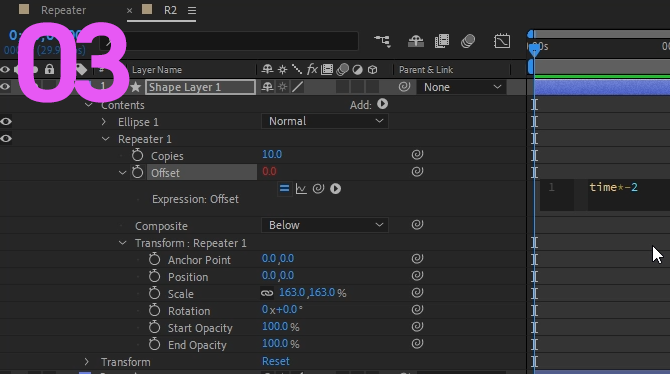Close the Repeater tab
670x374 pixels.
[x=129, y=11]
